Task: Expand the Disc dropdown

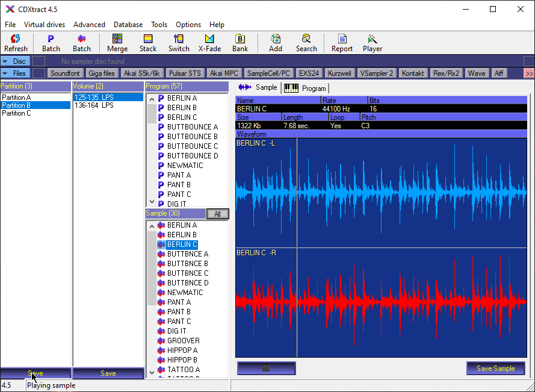Action: (x=16, y=61)
